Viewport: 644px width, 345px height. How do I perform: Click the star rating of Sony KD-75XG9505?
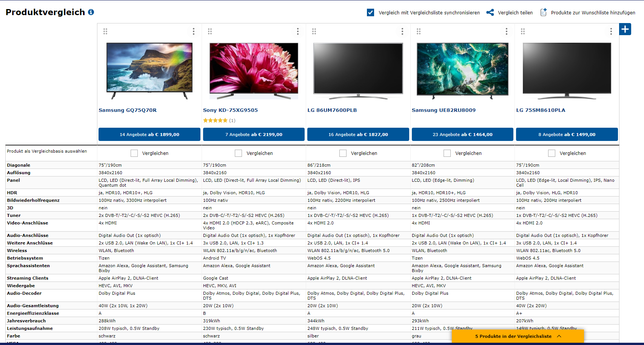(x=215, y=121)
